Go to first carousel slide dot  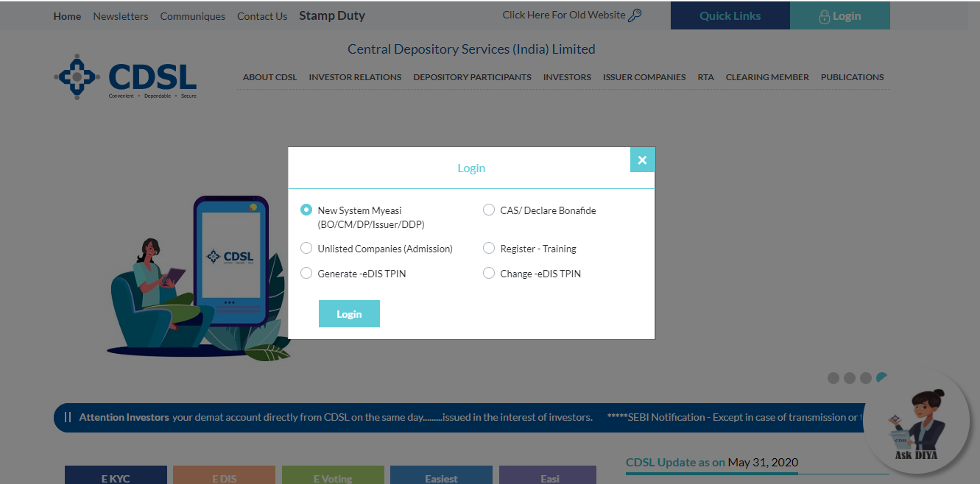pyautogui.click(x=833, y=378)
